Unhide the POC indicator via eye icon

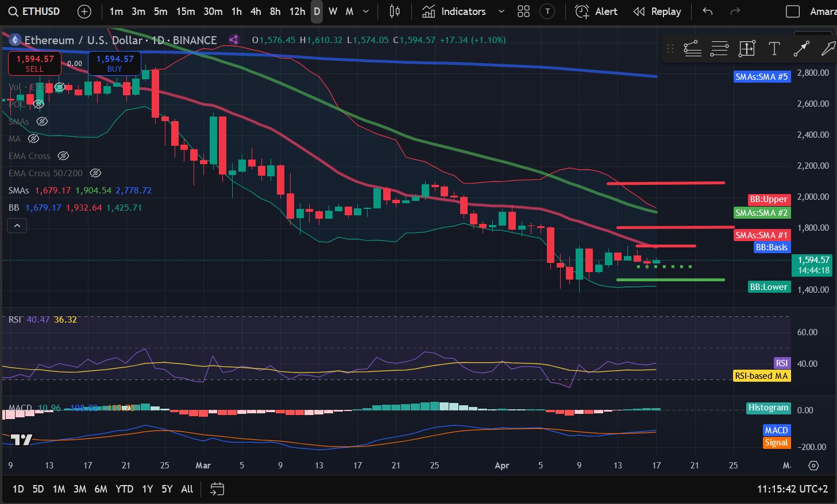[x=38, y=104]
